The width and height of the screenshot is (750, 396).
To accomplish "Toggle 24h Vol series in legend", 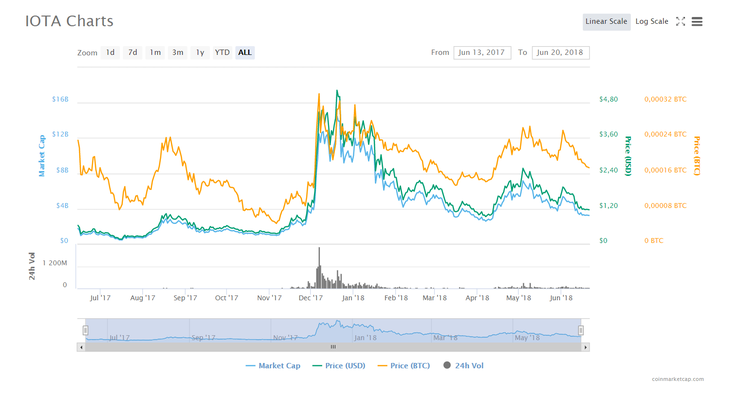I will coord(463,366).
